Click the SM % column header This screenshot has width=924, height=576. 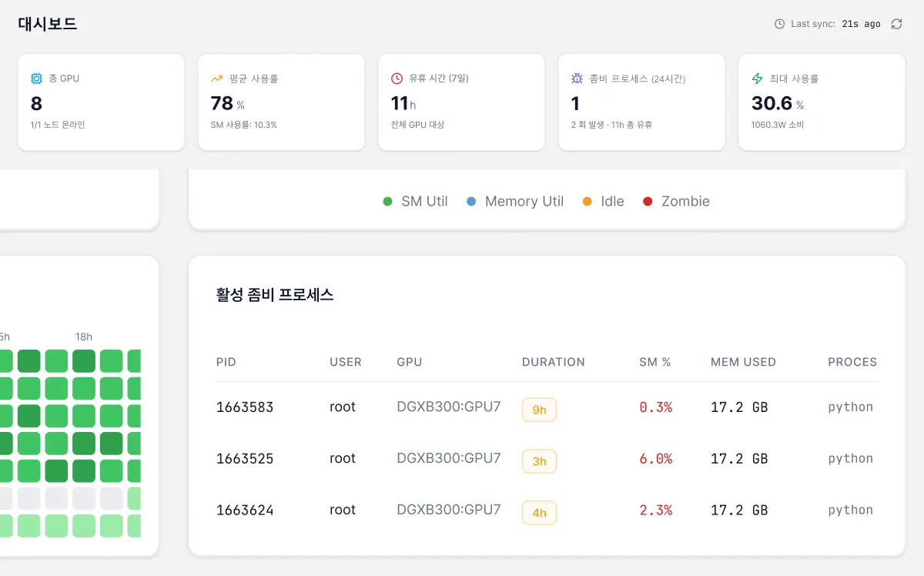coord(655,362)
